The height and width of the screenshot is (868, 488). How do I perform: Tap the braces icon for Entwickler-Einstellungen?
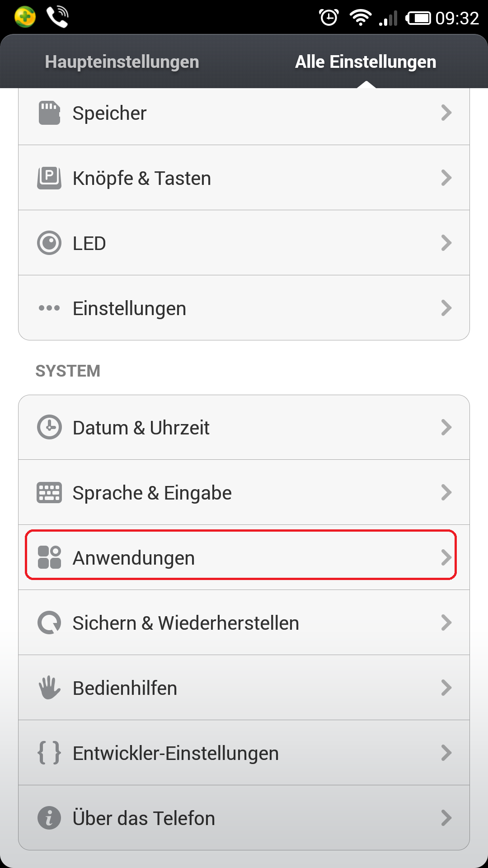49,753
